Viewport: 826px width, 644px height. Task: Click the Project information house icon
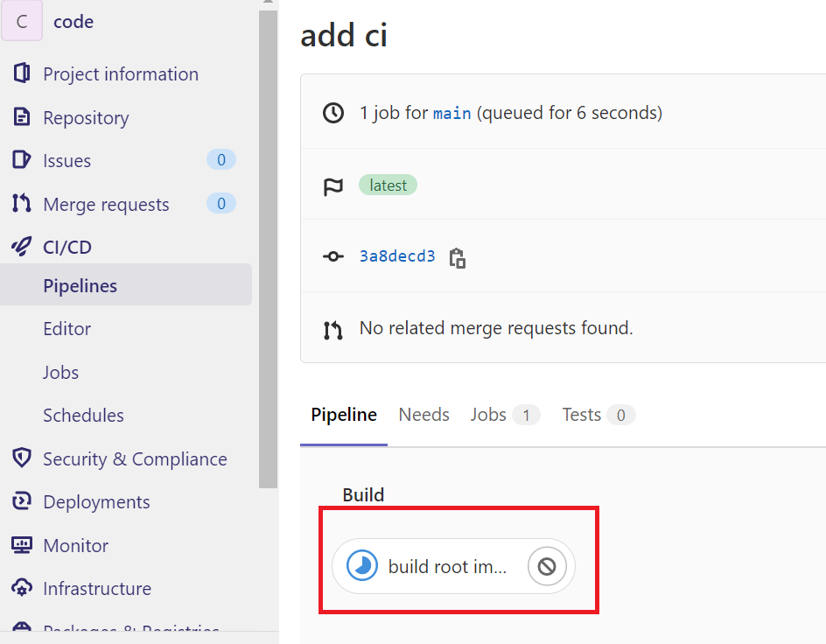(22, 73)
